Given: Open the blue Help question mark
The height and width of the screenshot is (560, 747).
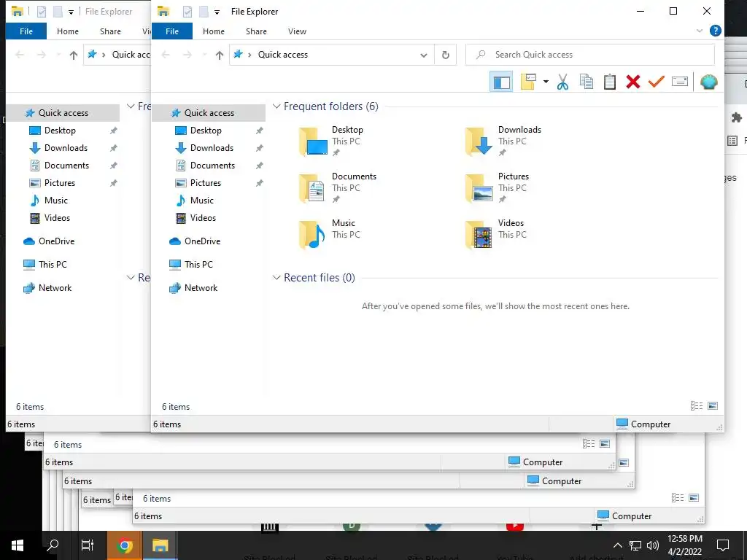Looking at the screenshot, I should click(715, 31).
